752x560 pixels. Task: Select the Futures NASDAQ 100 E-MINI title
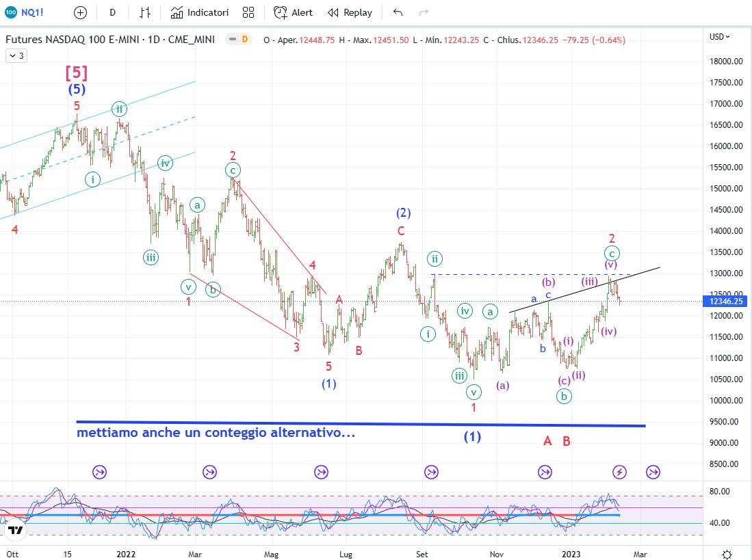click(x=110, y=39)
